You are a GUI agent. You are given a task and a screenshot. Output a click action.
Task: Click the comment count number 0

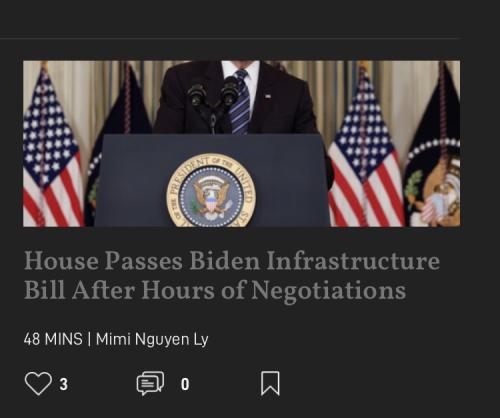(185, 384)
